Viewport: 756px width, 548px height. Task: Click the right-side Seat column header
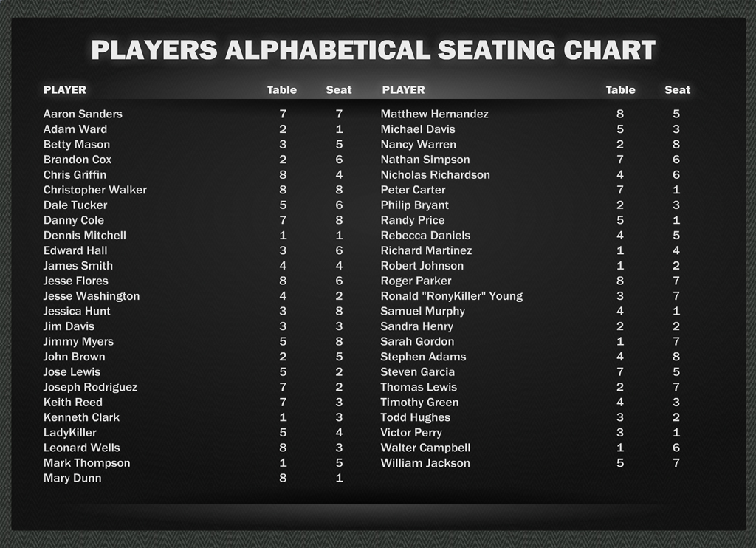pyautogui.click(x=677, y=90)
